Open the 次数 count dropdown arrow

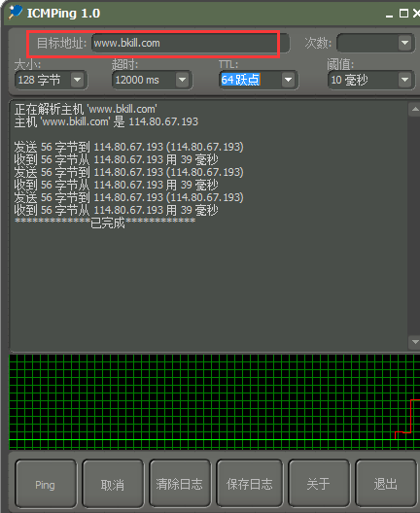tap(404, 43)
